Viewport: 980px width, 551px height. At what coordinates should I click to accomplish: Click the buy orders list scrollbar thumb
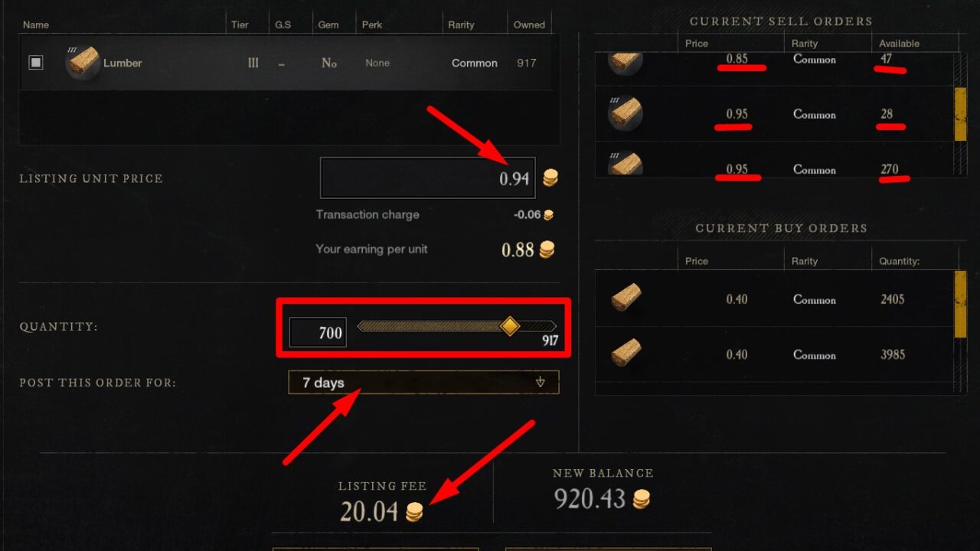[960, 305]
